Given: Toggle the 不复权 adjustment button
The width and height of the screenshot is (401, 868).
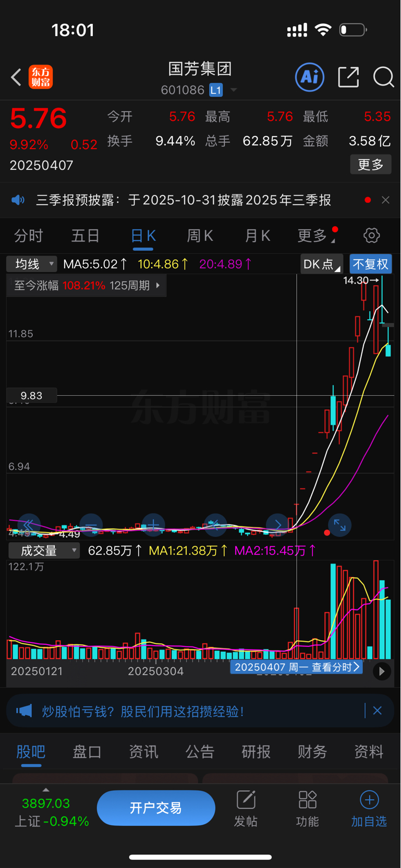Looking at the screenshot, I should click(x=371, y=264).
